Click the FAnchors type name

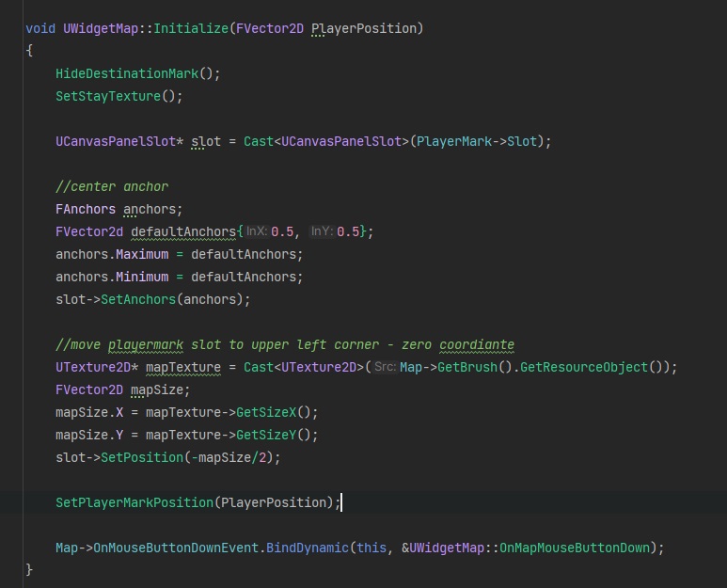click(86, 209)
